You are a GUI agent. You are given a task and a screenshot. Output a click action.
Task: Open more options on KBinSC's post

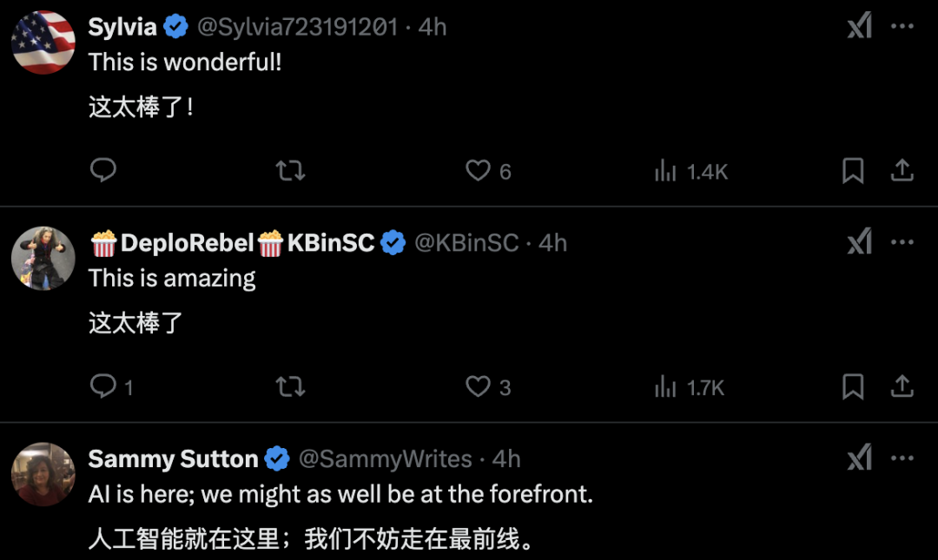[903, 242]
